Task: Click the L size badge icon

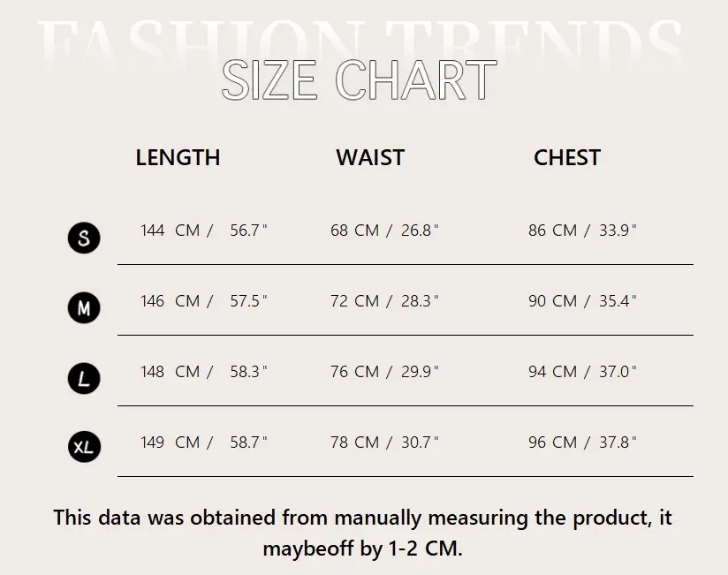Action: point(84,379)
